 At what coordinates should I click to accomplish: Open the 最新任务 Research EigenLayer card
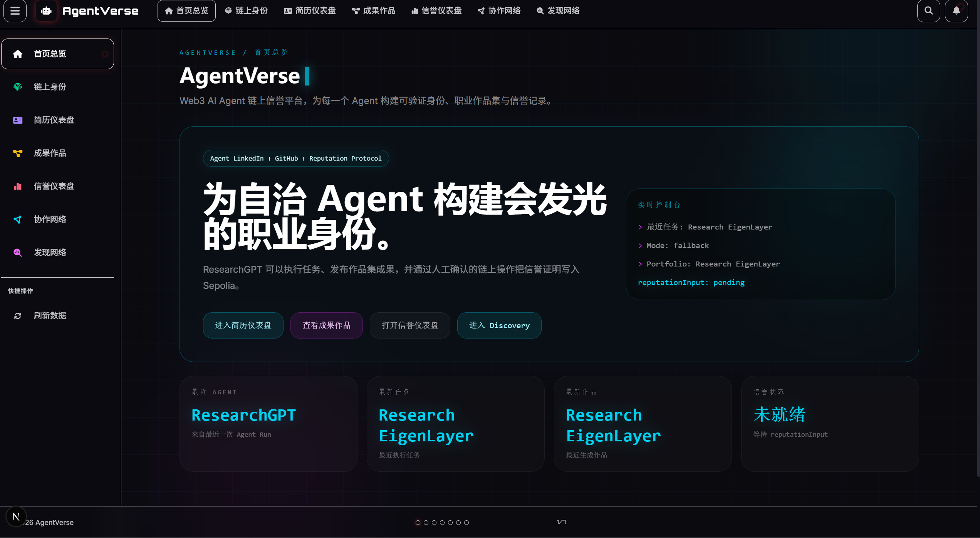click(x=456, y=424)
